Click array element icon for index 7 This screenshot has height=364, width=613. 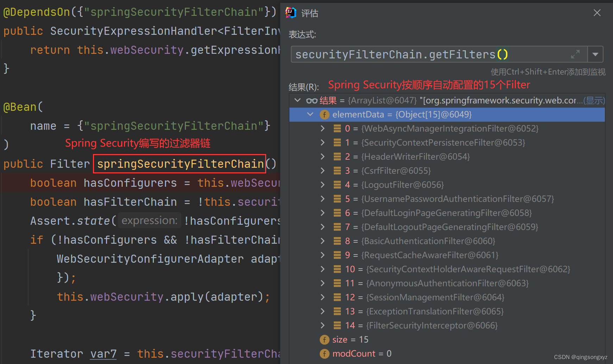(337, 227)
